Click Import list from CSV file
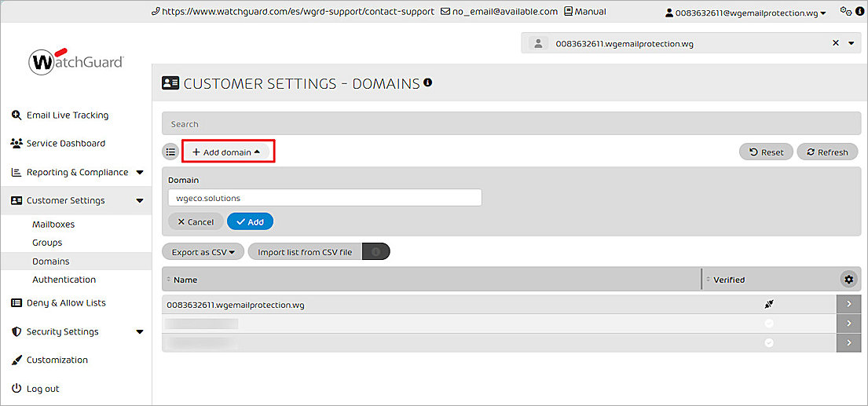Image resolution: width=868 pixels, height=406 pixels. [305, 251]
